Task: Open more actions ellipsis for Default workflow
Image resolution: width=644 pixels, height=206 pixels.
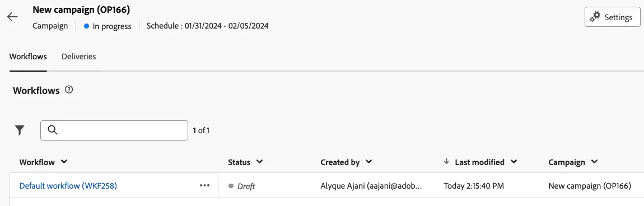Action: (x=204, y=185)
